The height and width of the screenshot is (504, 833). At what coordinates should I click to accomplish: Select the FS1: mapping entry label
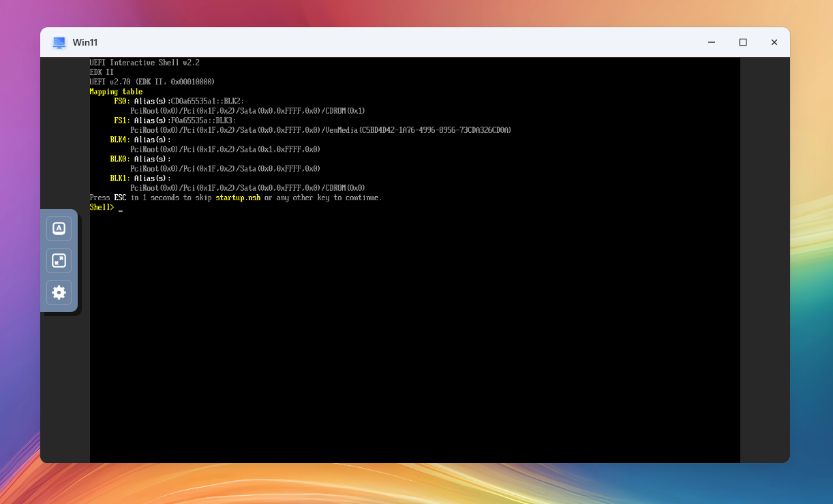122,121
